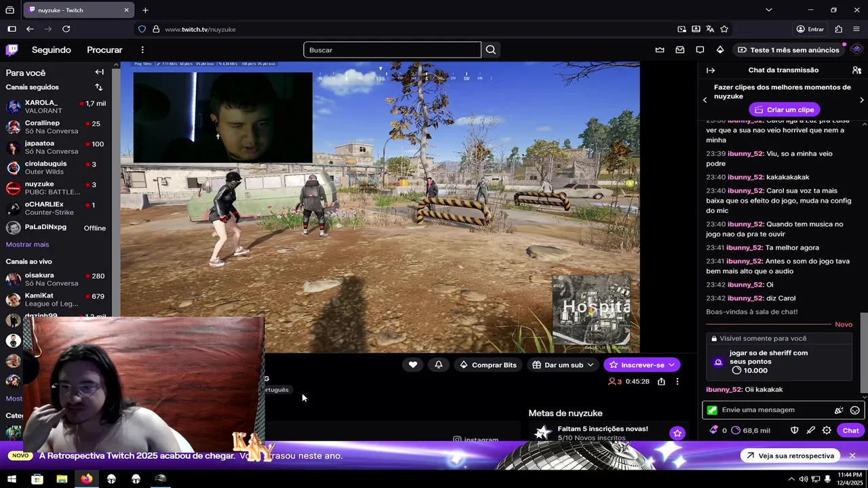Click the sword mod tools icon
This screenshot has height=488, width=868.
point(810,430)
